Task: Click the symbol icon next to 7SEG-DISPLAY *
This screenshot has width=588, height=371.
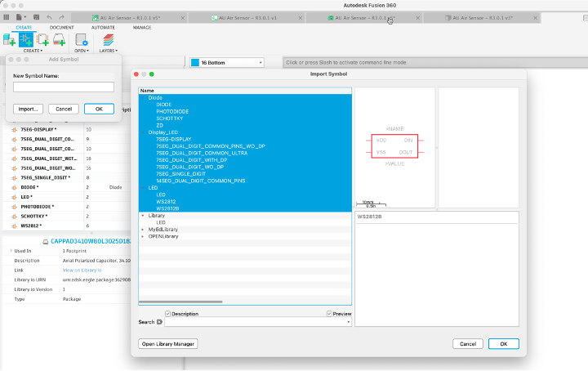Action: [14, 129]
